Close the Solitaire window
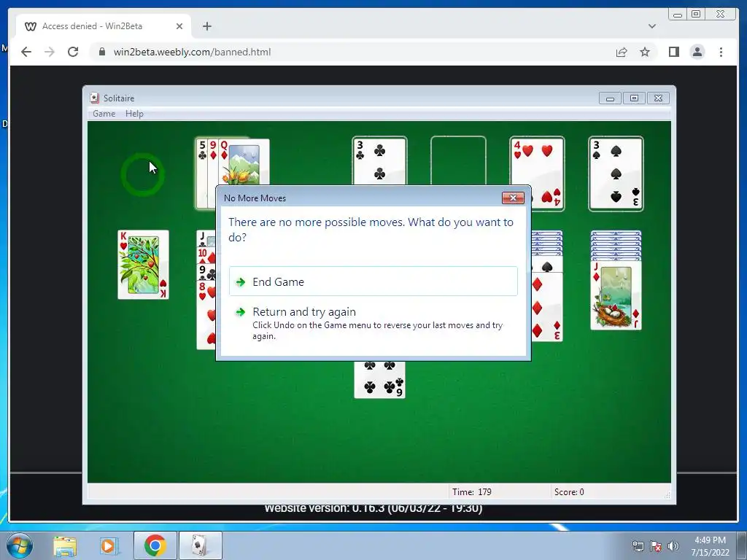 pos(658,98)
